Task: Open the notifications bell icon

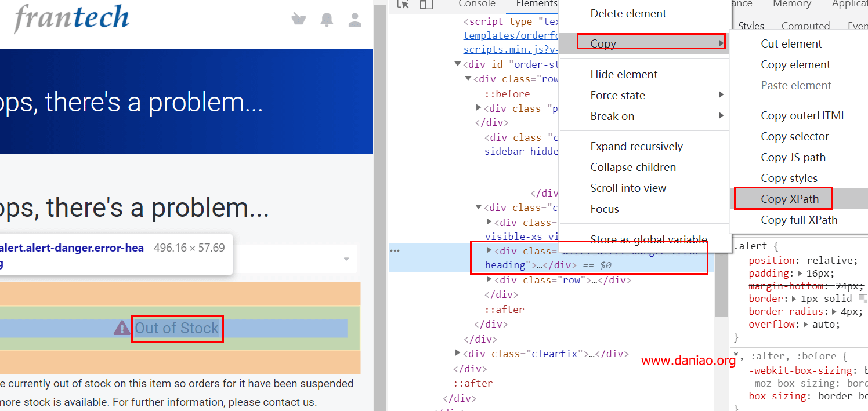Action: point(327,20)
